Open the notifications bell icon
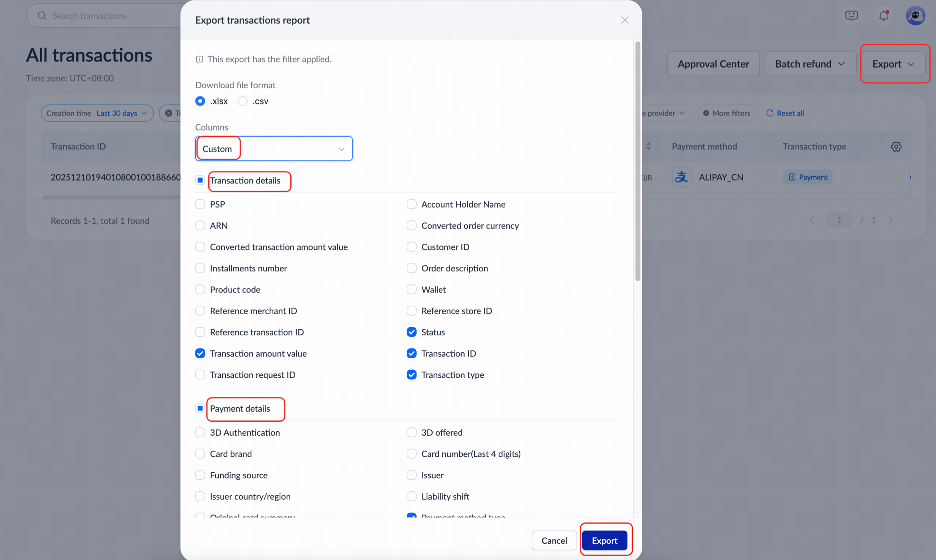This screenshot has height=560, width=936. (883, 16)
